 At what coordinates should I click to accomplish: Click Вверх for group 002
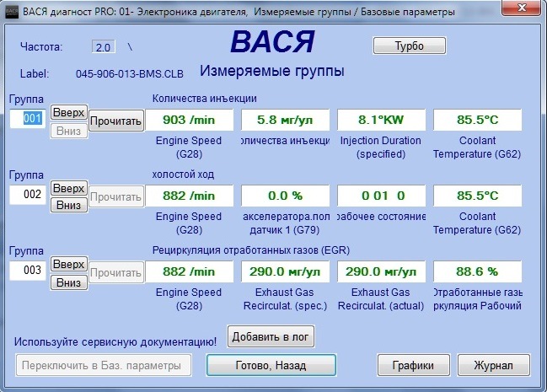pyautogui.click(x=69, y=188)
